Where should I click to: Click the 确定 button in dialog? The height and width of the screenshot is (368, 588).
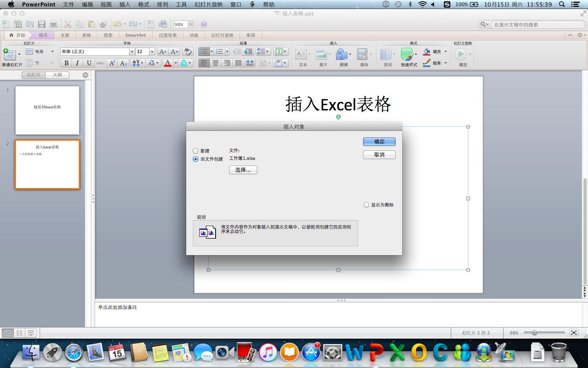[379, 141]
